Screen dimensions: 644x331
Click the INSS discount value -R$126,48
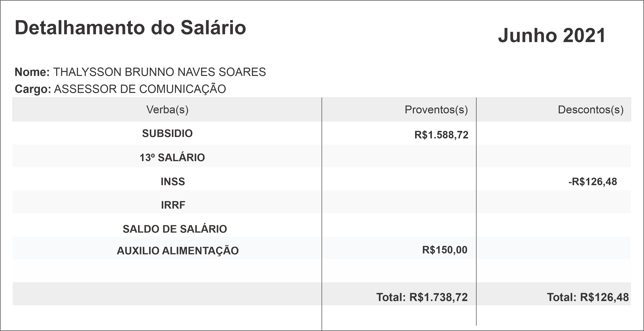[x=593, y=182]
